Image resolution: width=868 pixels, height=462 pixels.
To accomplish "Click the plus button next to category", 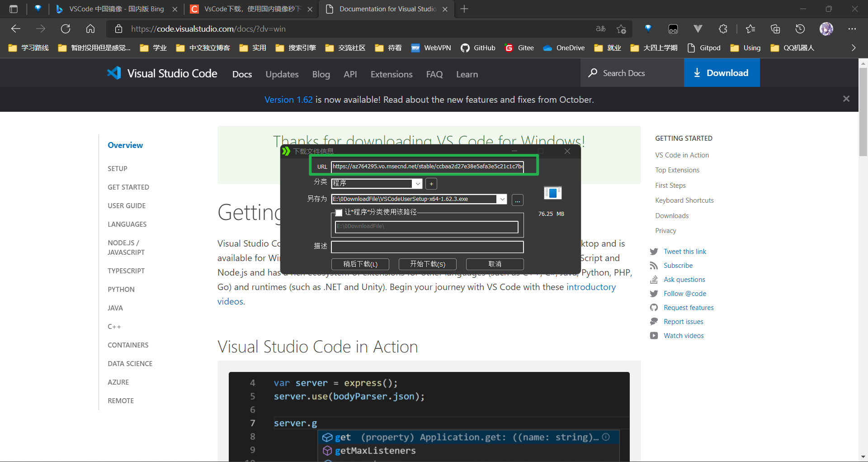I will coord(431,184).
